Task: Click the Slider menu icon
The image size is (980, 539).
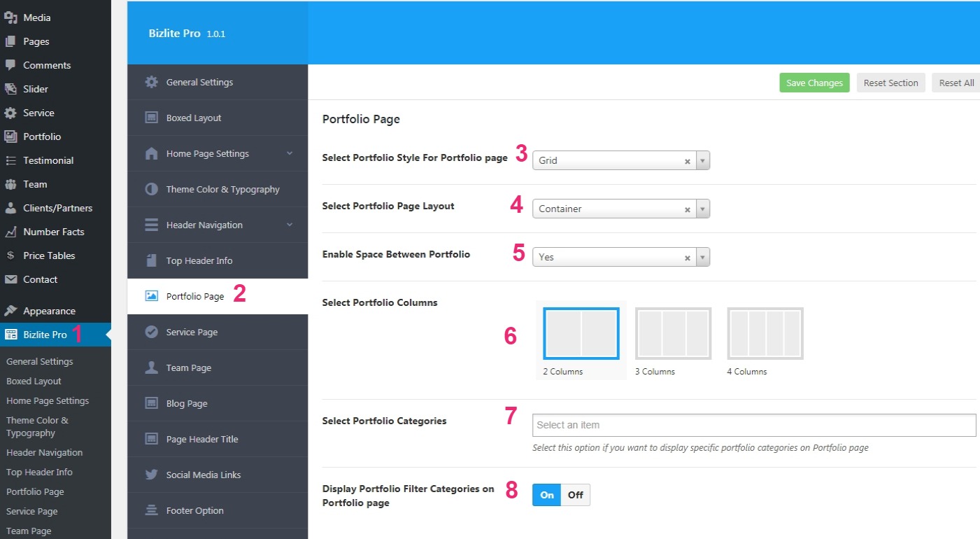Action: [x=10, y=89]
